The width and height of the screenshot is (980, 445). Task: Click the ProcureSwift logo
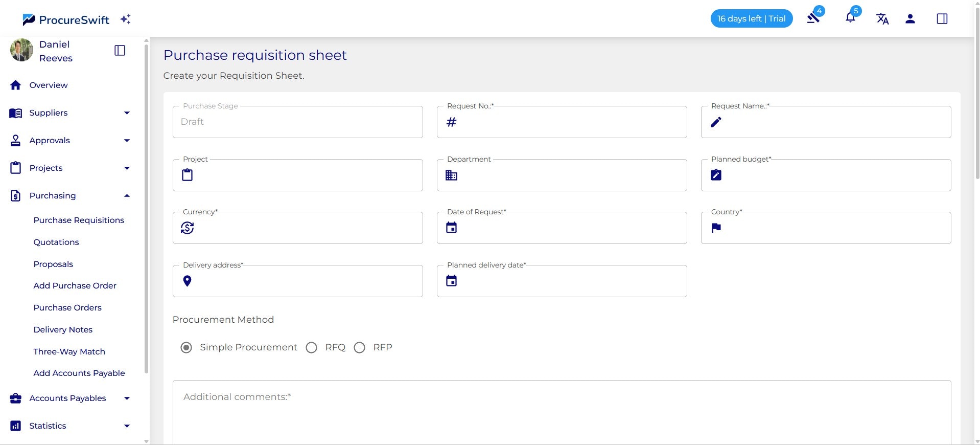point(66,19)
